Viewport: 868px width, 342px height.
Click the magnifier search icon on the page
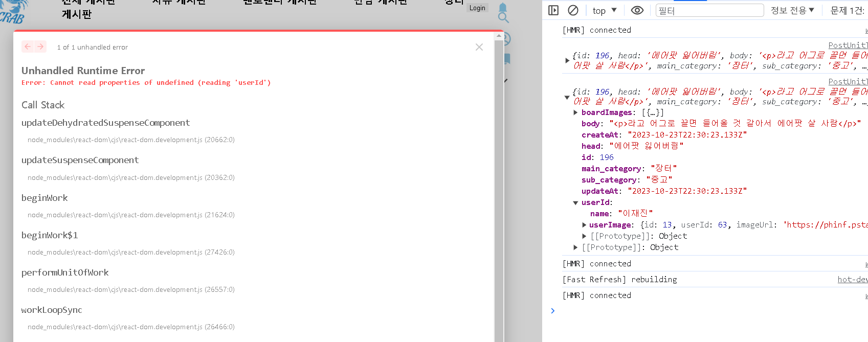pyautogui.click(x=503, y=18)
